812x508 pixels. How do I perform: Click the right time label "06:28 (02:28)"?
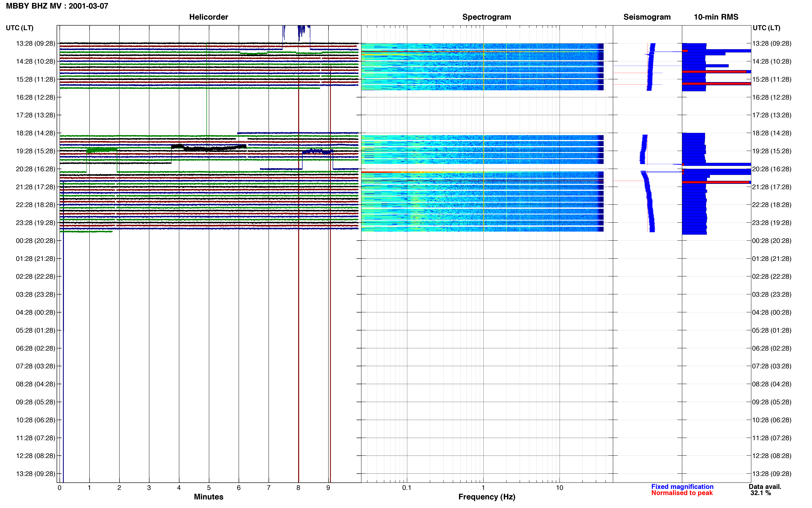(772, 348)
